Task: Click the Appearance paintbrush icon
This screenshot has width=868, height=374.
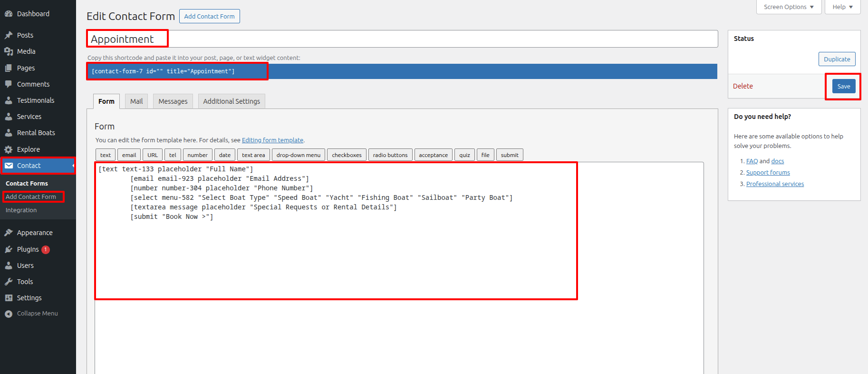Action: click(x=9, y=233)
